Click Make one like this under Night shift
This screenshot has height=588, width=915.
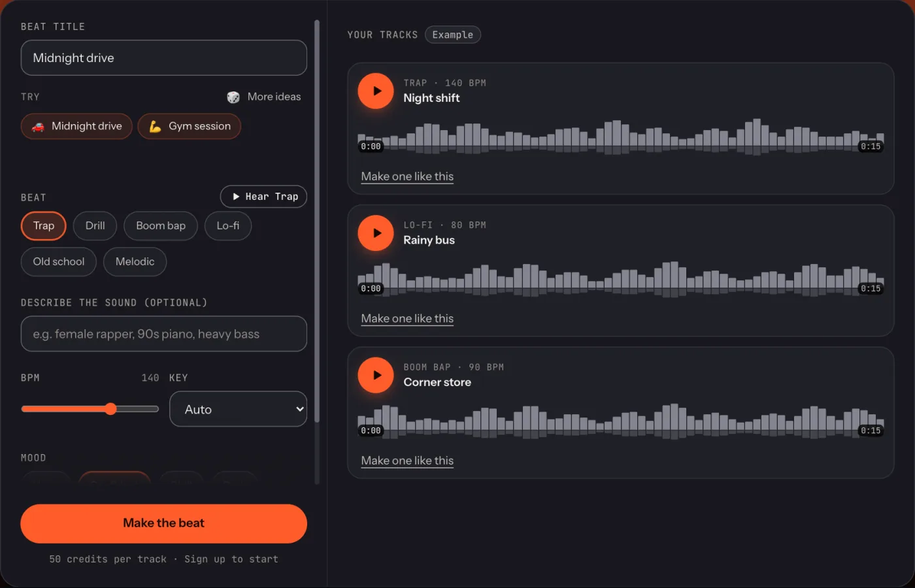(x=407, y=176)
